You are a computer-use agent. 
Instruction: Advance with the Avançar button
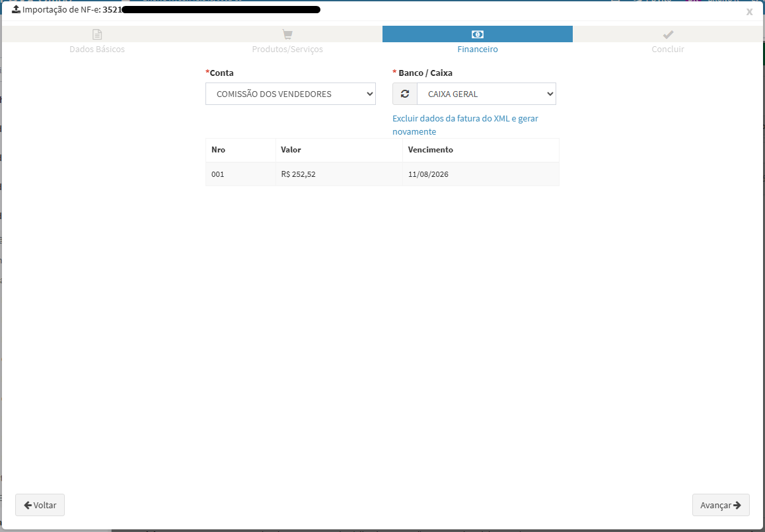[x=721, y=505]
